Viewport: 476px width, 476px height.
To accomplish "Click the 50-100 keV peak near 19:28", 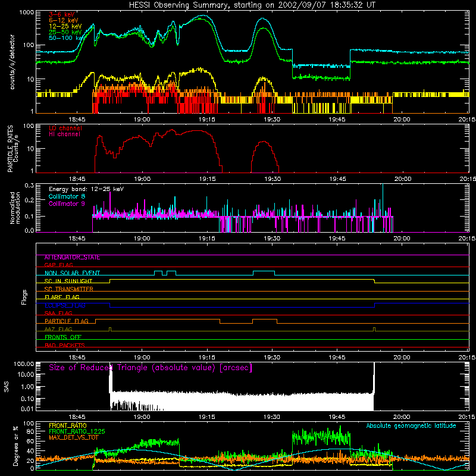I will 263,19.
